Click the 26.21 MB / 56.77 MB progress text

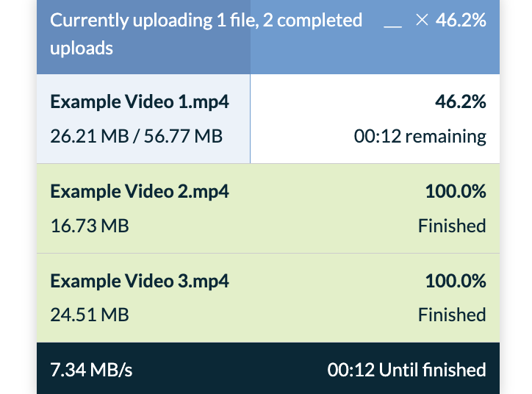coord(137,137)
